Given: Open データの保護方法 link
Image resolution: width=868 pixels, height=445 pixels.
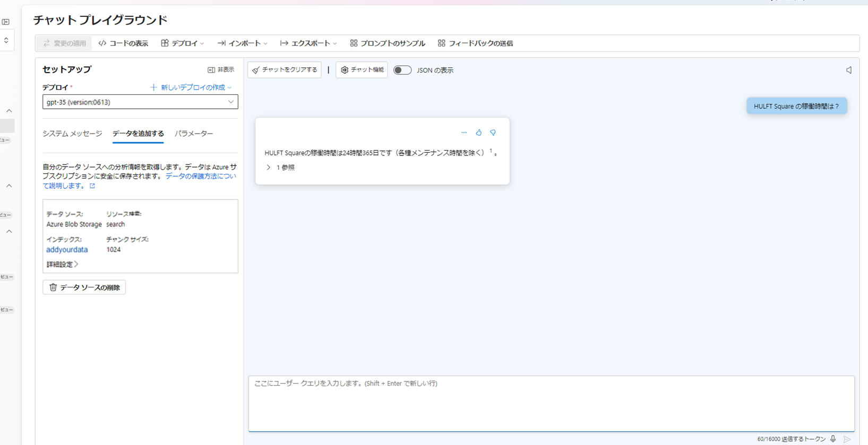Looking at the screenshot, I should click(201, 177).
